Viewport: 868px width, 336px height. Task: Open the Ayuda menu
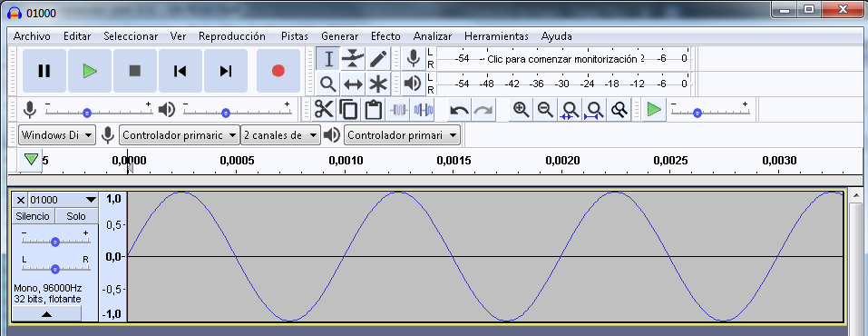coord(556,36)
